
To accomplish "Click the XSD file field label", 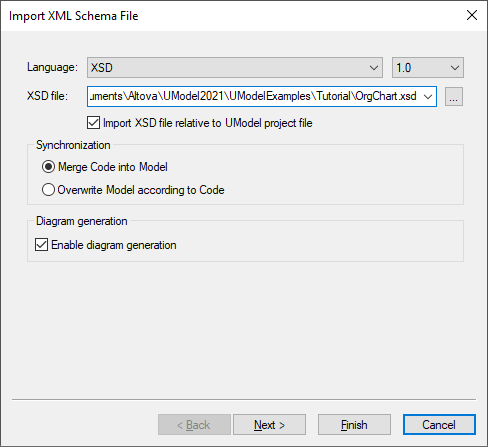I will click(x=47, y=96).
